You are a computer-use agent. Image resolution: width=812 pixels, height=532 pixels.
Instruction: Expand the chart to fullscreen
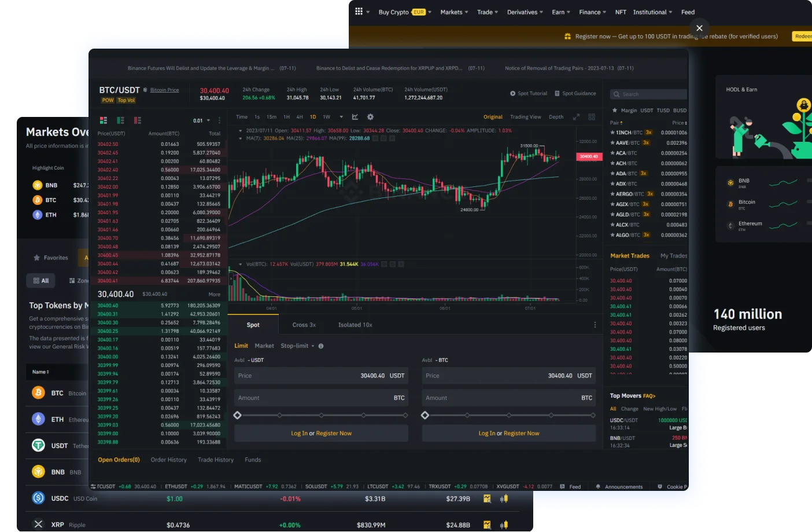click(576, 117)
